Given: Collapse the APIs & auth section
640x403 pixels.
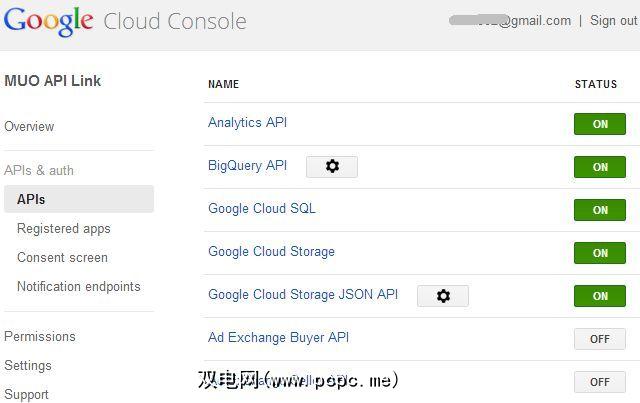Looking at the screenshot, I should point(39,170).
